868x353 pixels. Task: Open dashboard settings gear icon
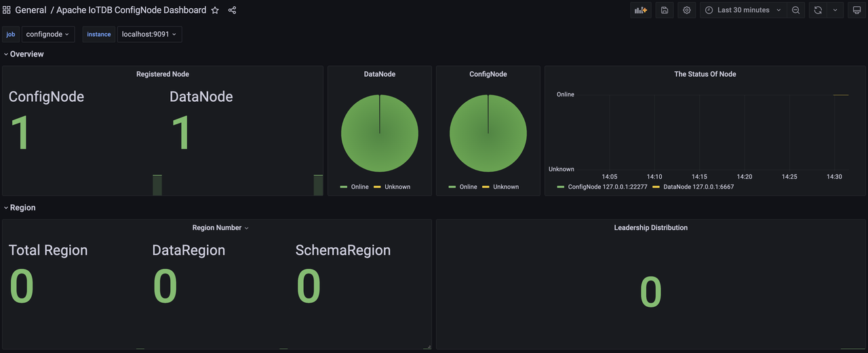(687, 10)
